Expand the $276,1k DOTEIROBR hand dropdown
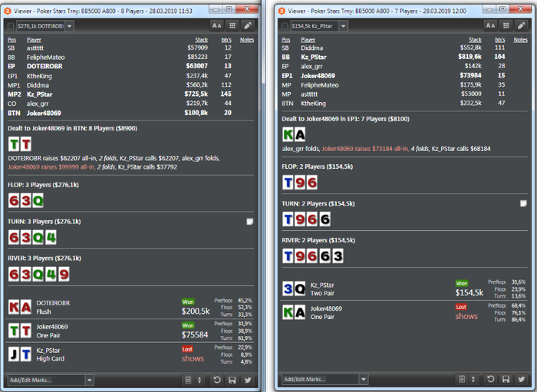Screen dimensions: 537x392 (x=70, y=26)
